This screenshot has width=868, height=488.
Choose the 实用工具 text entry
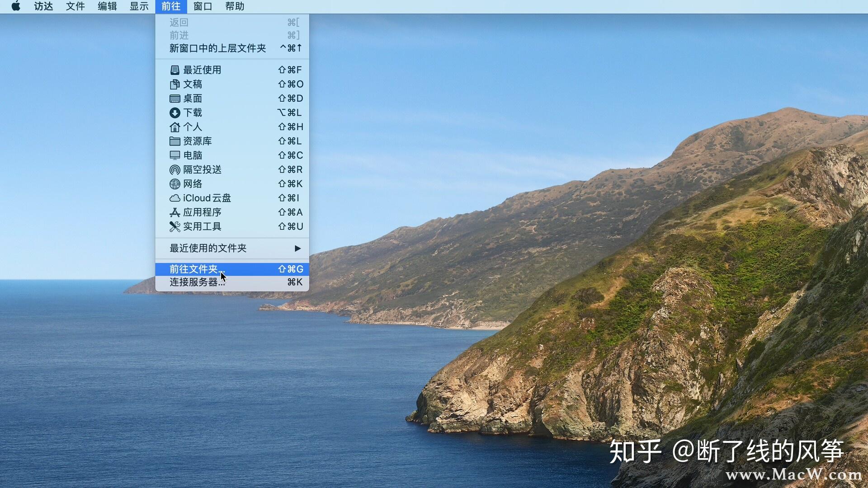pos(202,227)
